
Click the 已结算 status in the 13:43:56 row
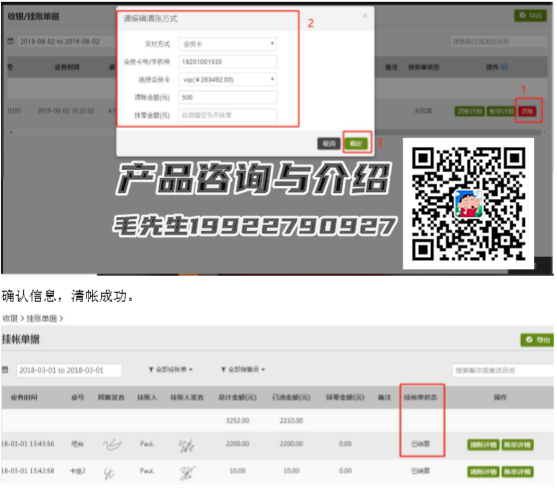click(x=421, y=444)
